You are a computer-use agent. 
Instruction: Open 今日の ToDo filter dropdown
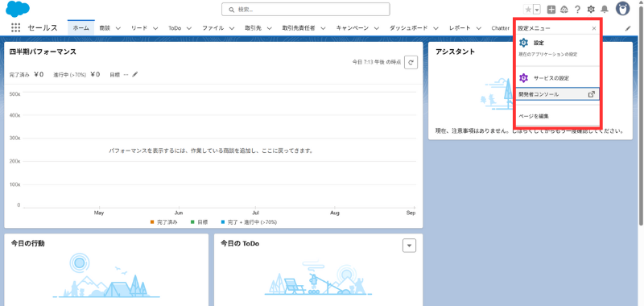(409, 246)
